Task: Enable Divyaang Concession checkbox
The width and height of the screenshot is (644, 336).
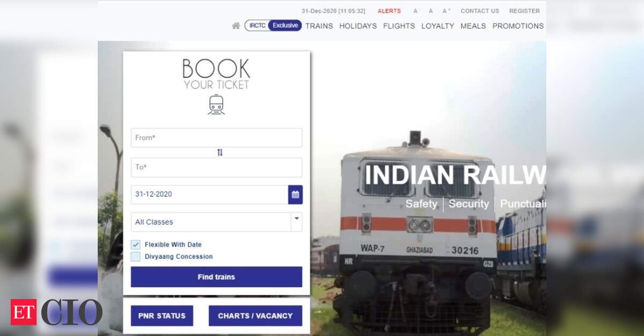Action: 135,257
